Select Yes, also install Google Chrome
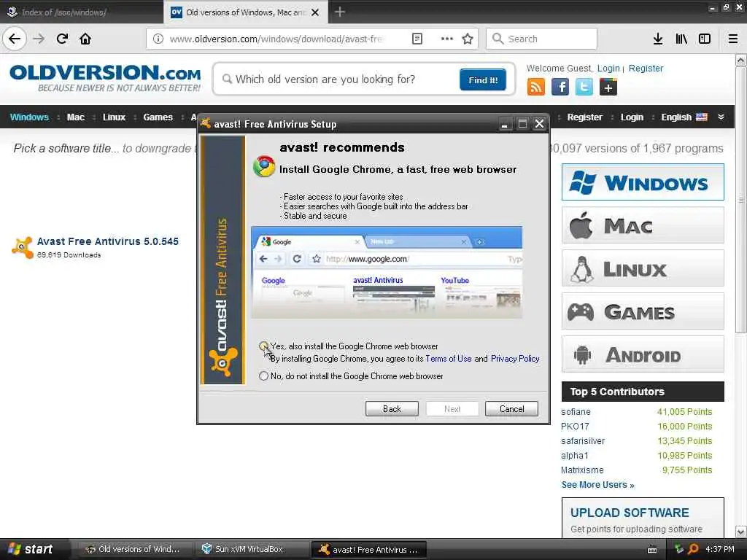 (x=263, y=346)
